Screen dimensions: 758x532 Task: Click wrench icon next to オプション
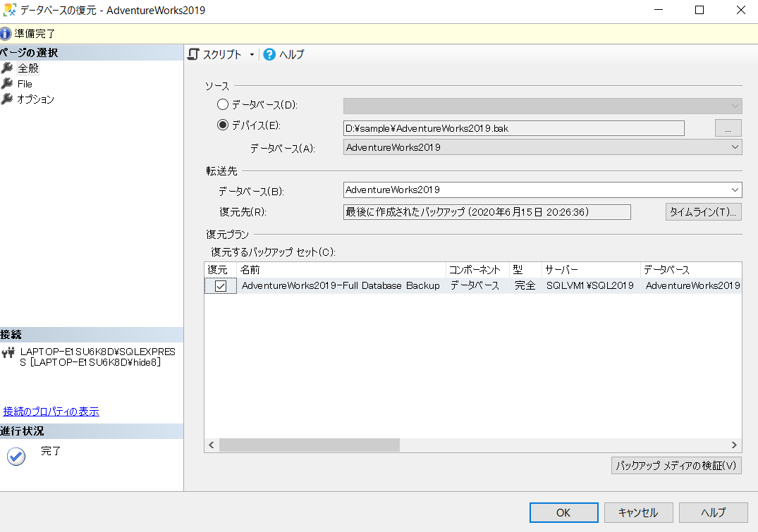pyautogui.click(x=7, y=99)
